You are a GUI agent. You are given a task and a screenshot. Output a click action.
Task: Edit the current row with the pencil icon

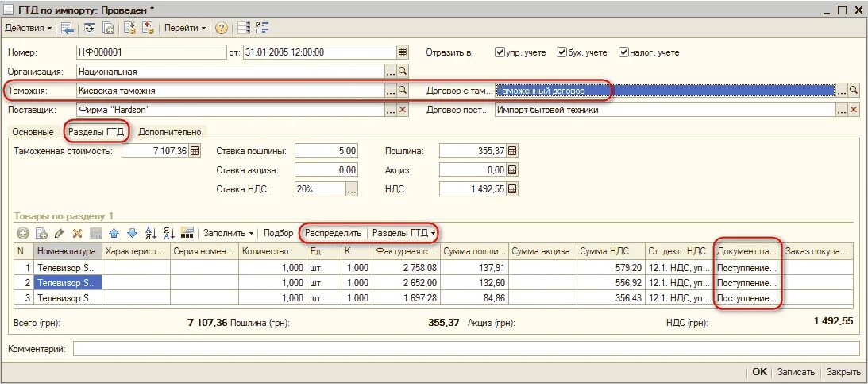pyautogui.click(x=60, y=233)
